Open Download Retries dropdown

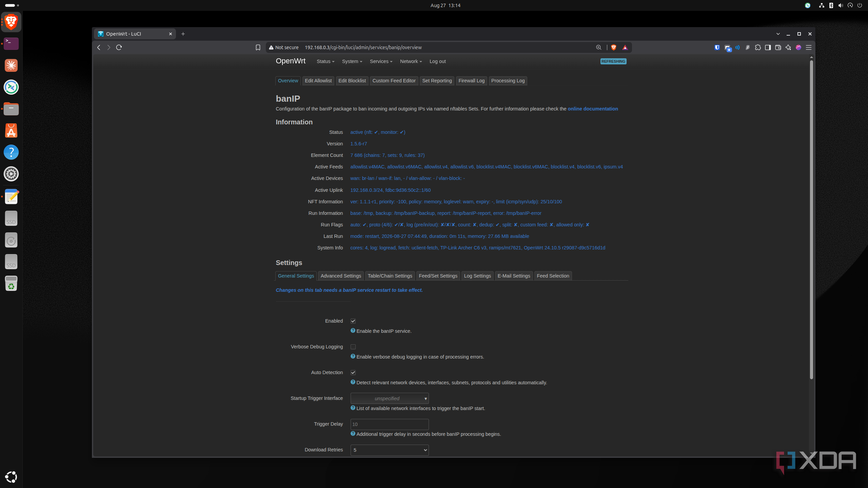[390, 450]
